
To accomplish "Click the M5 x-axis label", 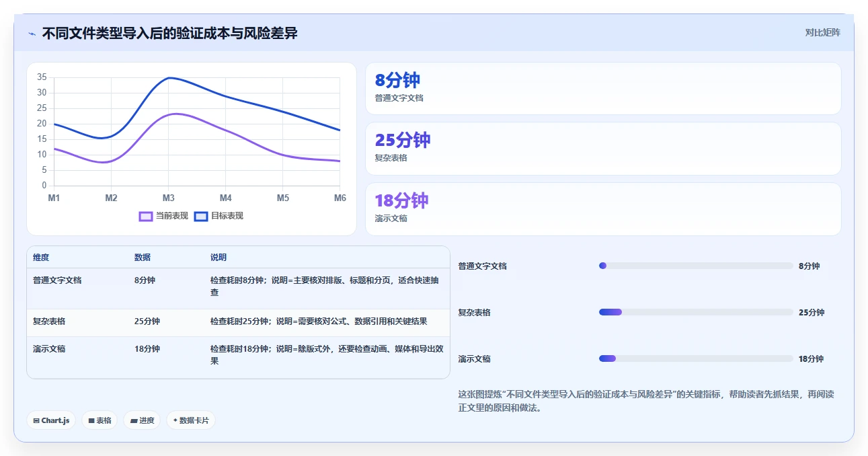I will pos(283,198).
